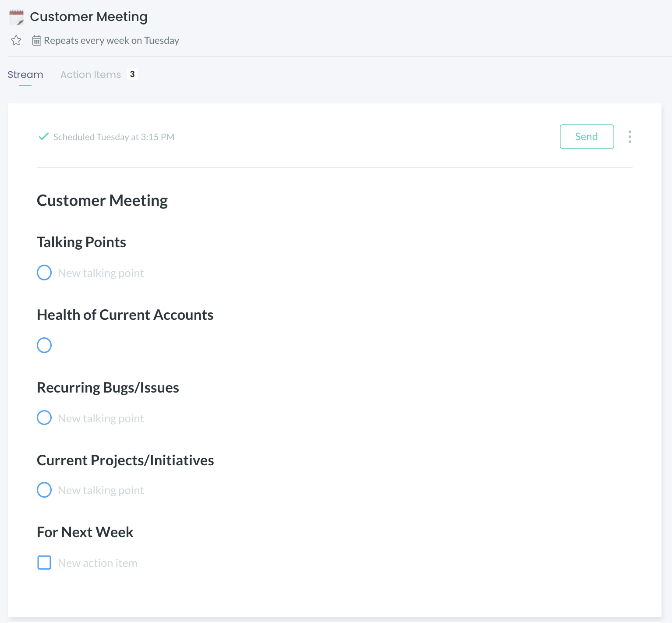Click the calendar recurrence icon
This screenshot has width=672, height=623.
click(x=37, y=41)
